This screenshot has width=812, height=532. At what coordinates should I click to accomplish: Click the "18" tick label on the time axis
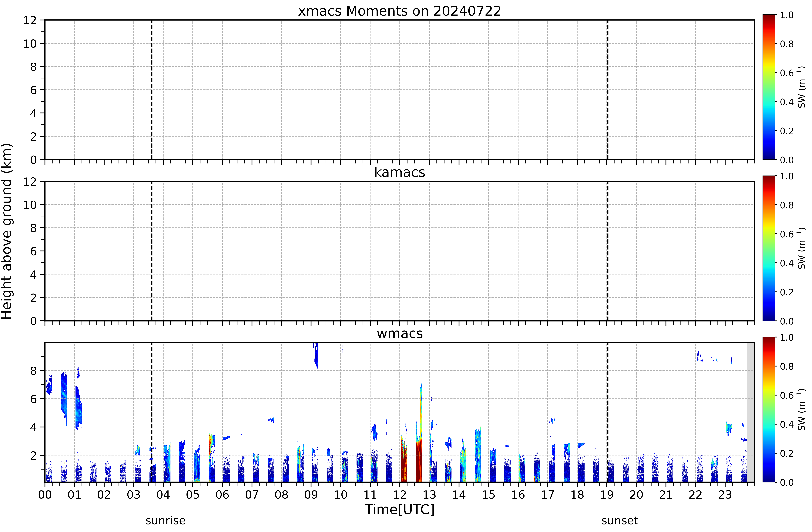[577, 495]
